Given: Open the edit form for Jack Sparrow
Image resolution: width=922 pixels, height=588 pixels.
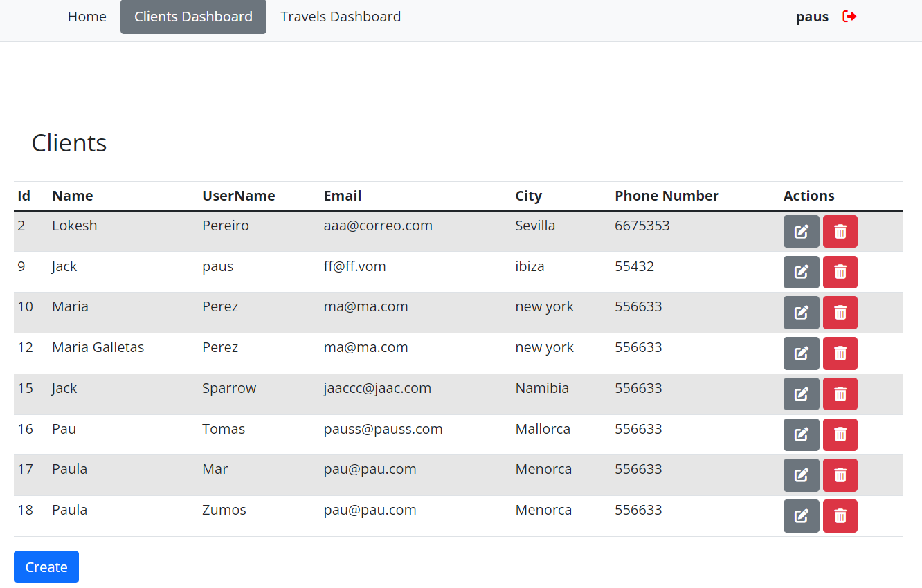Looking at the screenshot, I should 801,394.
